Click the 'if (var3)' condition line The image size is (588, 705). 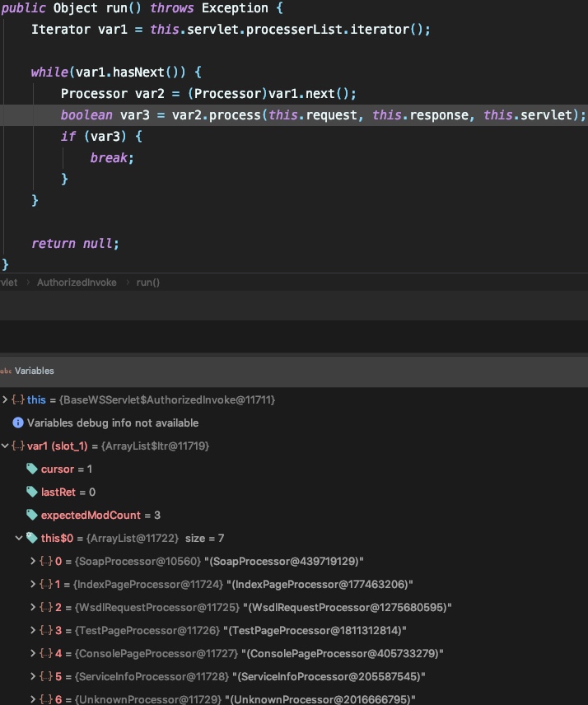[101, 136]
